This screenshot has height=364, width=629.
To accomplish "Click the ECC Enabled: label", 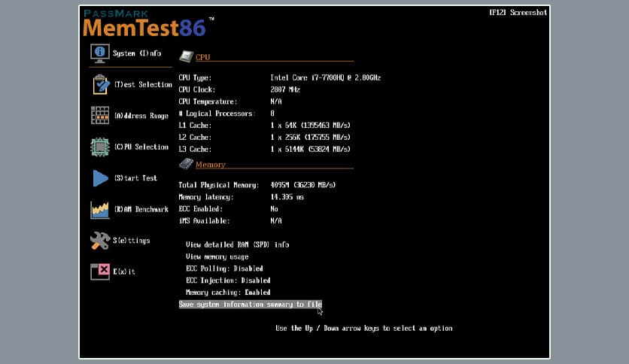I will (201, 209).
